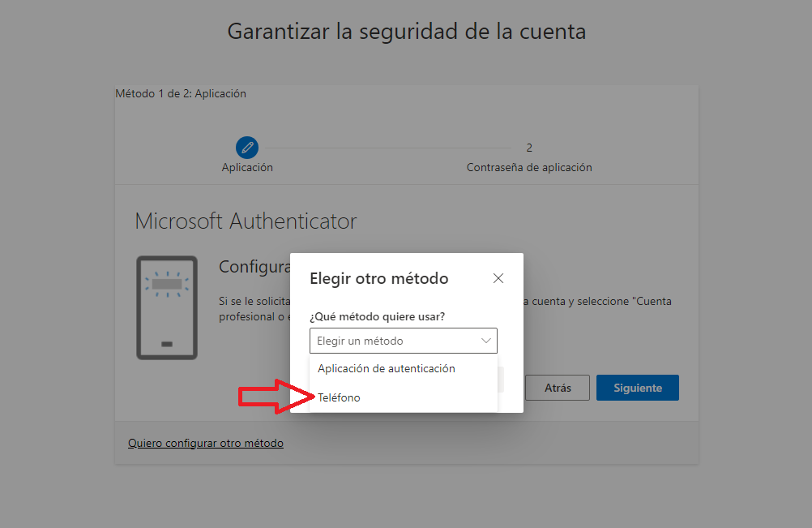Click the 'Elegir otro método' dialog title
The width and height of the screenshot is (812, 528).
(x=379, y=278)
